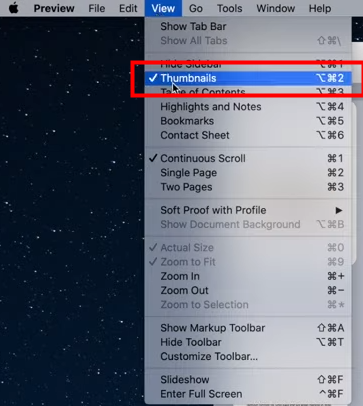This screenshot has width=363, height=406.
Task: Choose Hide Toolbar
Action: tap(248, 342)
